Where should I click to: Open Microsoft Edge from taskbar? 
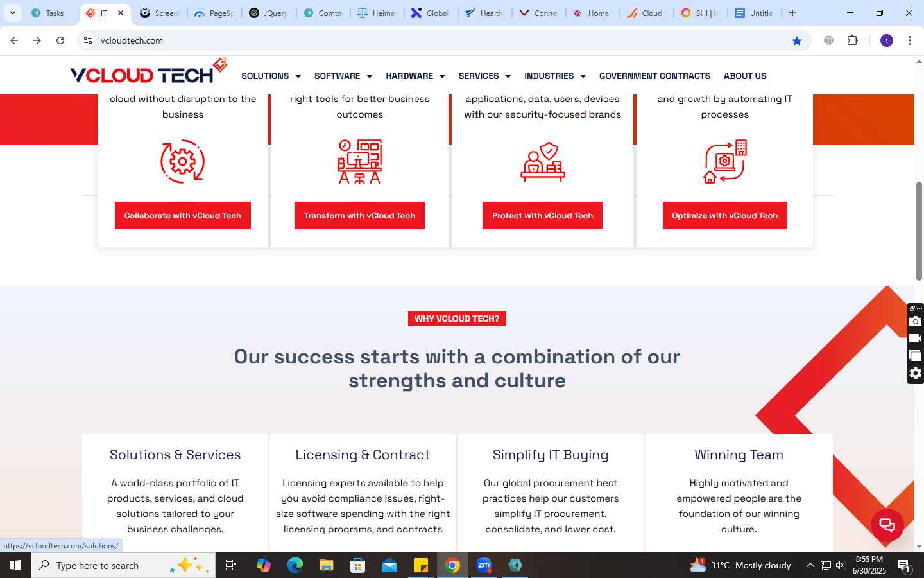(295, 565)
